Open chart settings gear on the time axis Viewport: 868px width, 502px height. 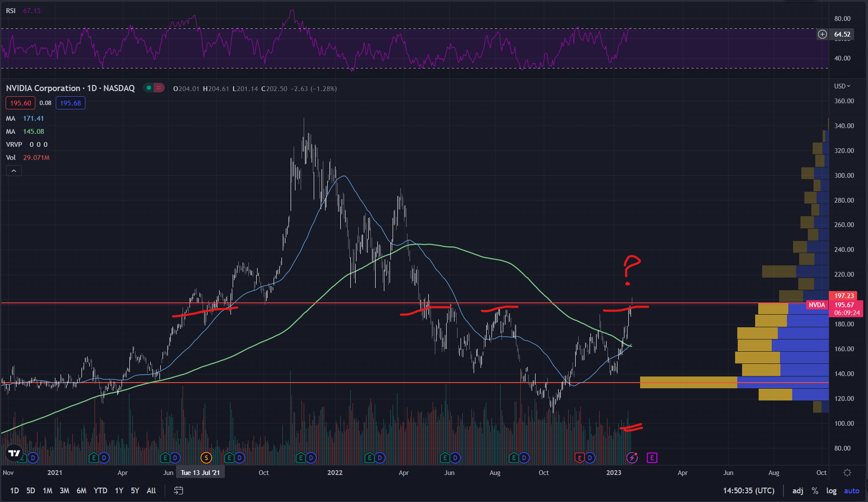(x=847, y=473)
